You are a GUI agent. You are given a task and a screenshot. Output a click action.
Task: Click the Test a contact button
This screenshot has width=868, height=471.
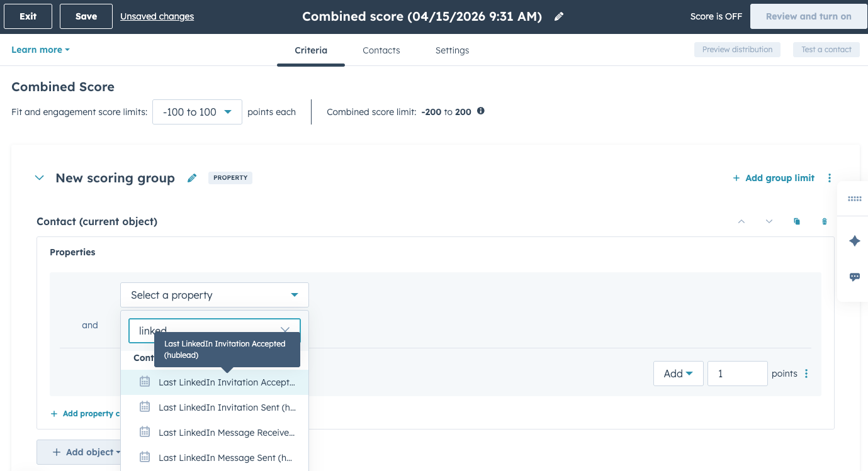pos(826,50)
